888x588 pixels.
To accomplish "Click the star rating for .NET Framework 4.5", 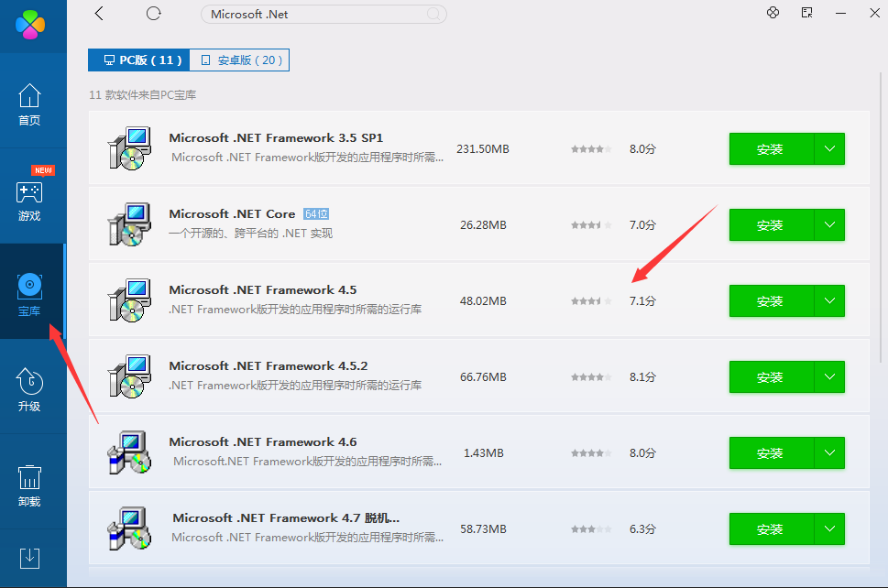I will point(591,301).
